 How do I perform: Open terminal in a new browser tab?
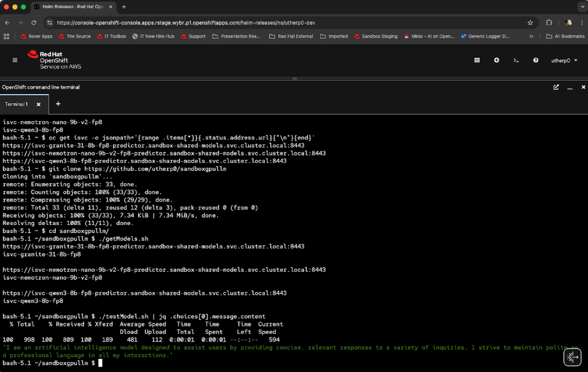(556, 87)
